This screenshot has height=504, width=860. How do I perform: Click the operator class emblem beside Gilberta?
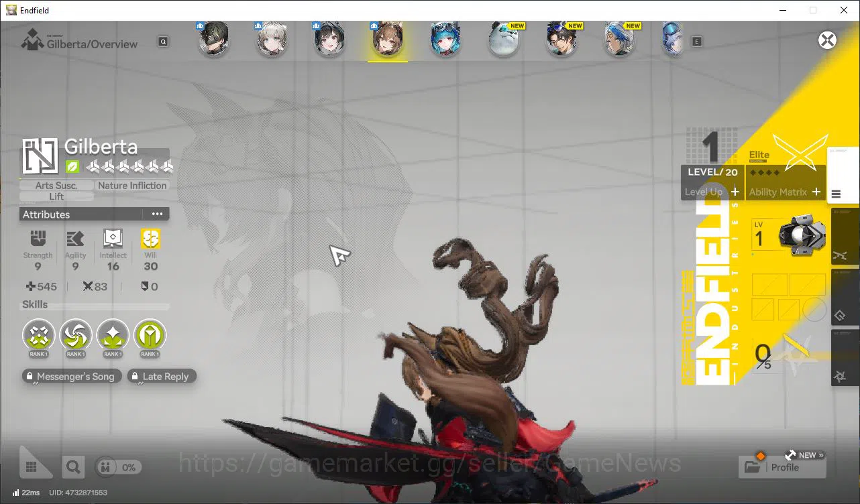(40, 155)
